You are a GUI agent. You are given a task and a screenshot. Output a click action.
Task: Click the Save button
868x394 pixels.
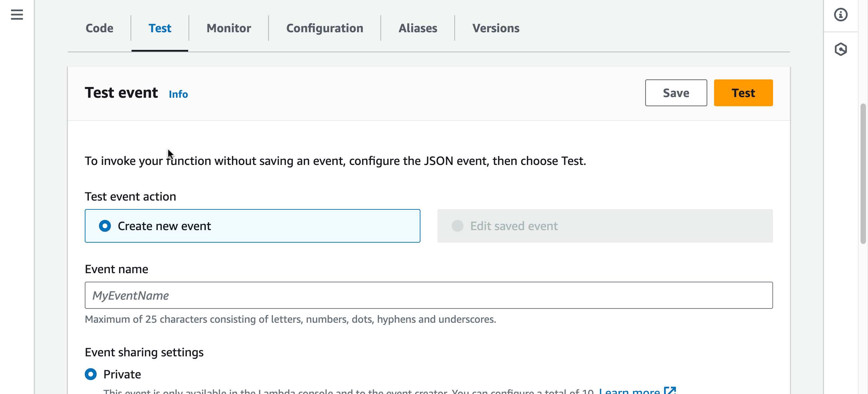pos(676,93)
